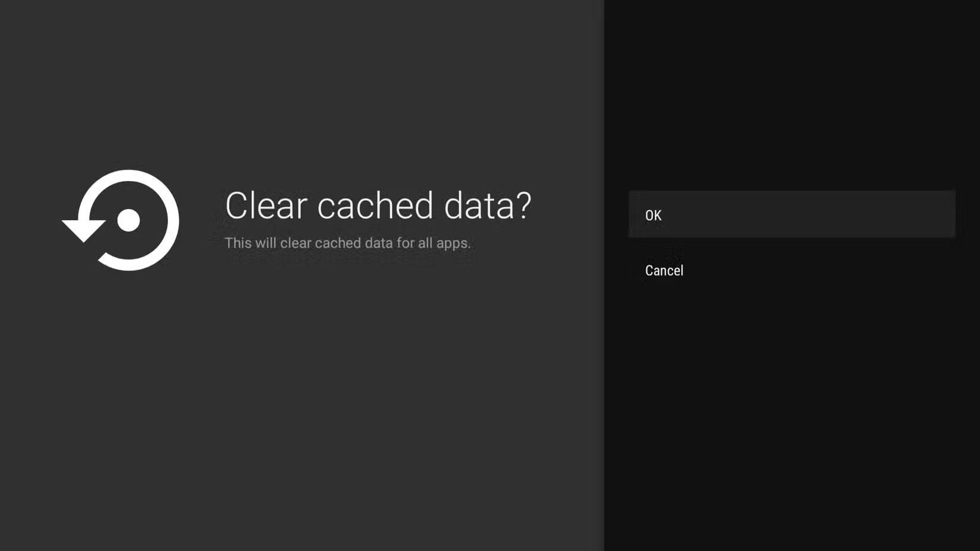The height and width of the screenshot is (551, 980).
Task: Click the dark options panel background
Action: 790,416
